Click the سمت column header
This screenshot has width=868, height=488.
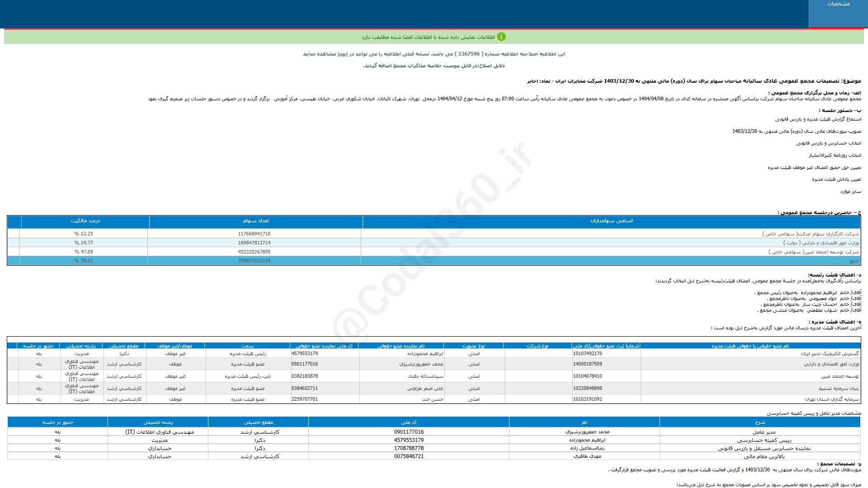(247, 346)
